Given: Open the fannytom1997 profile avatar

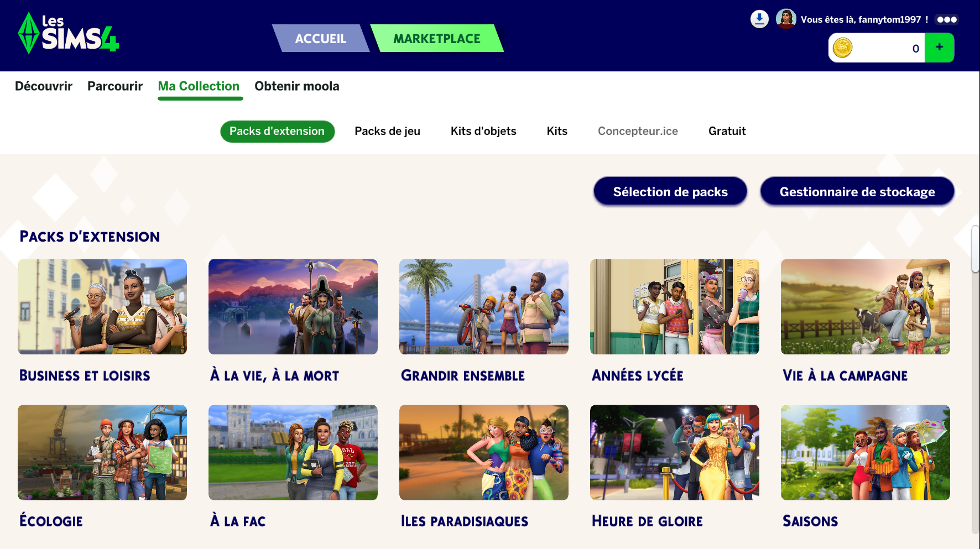Looking at the screenshot, I should point(786,19).
